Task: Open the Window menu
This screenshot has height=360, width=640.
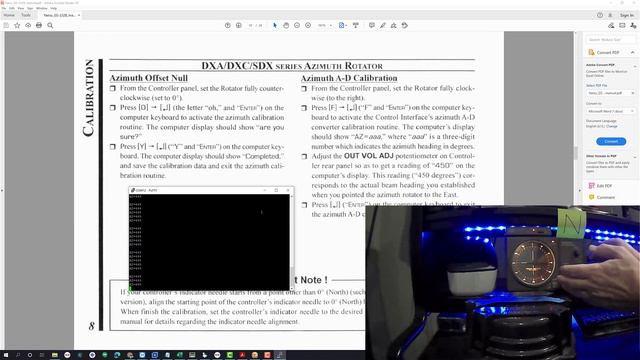Action: pyautogui.click(x=42, y=8)
